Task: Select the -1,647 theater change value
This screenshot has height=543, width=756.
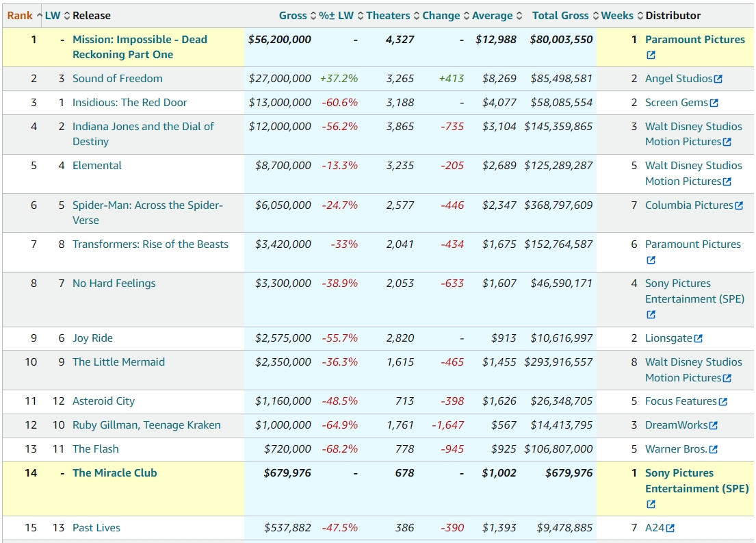Action: click(x=448, y=425)
